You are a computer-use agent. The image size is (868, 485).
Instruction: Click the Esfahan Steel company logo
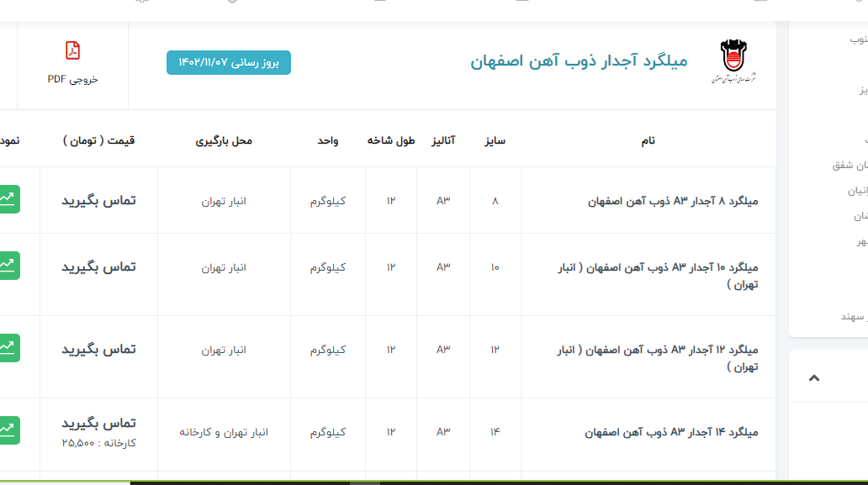(732, 62)
